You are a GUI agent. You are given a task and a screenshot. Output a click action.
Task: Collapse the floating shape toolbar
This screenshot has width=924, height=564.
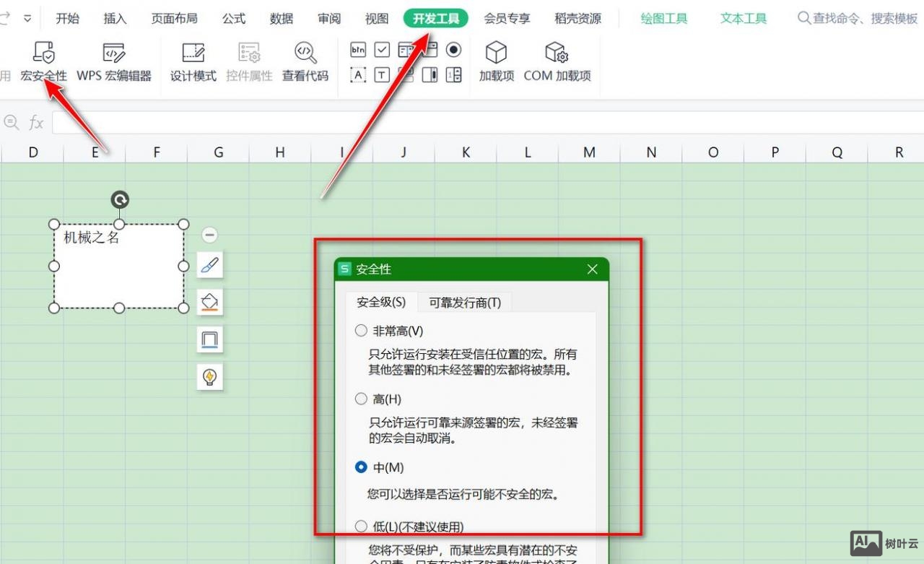(x=209, y=234)
